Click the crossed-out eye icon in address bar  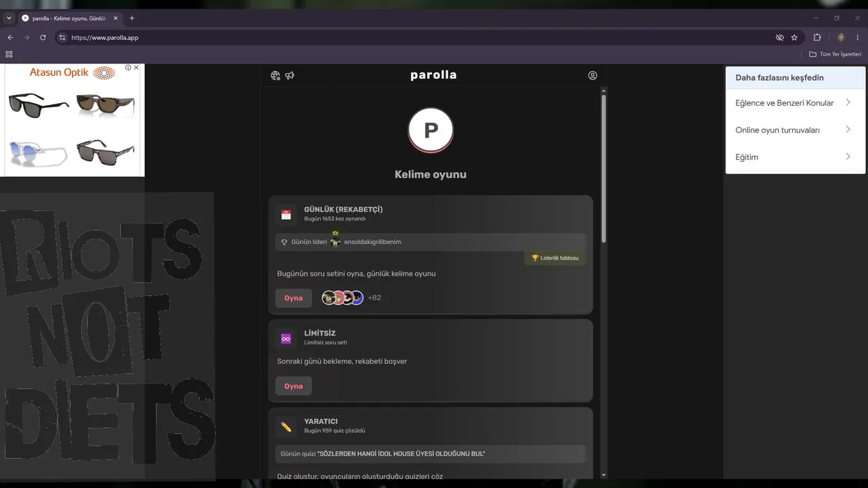(780, 37)
